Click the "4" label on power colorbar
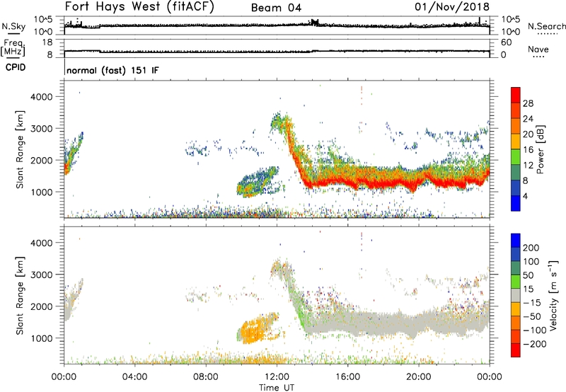 525,196
